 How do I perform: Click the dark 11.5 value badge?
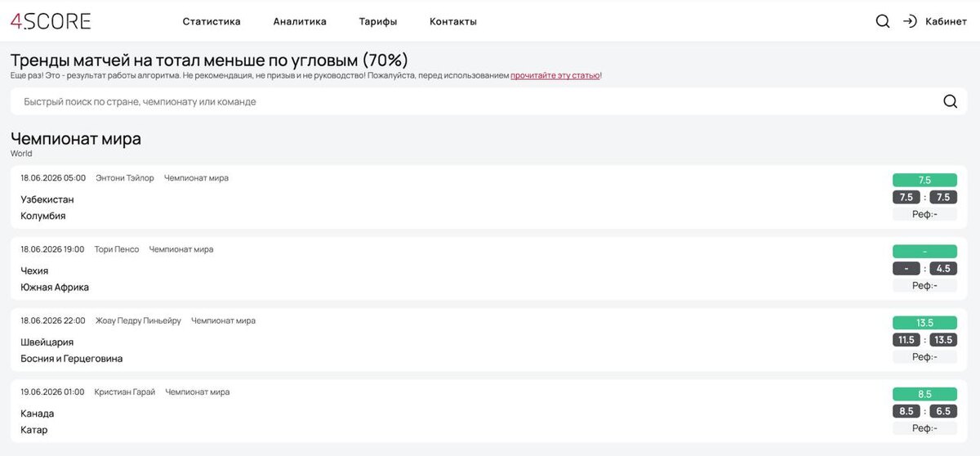tap(906, 339)
